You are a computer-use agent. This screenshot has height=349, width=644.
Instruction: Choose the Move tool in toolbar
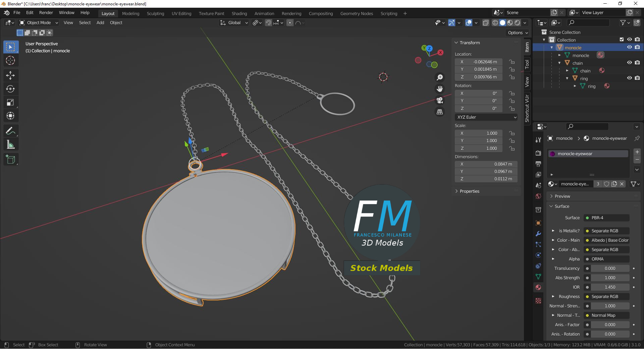pyautogui.click(x=10, y=75)
